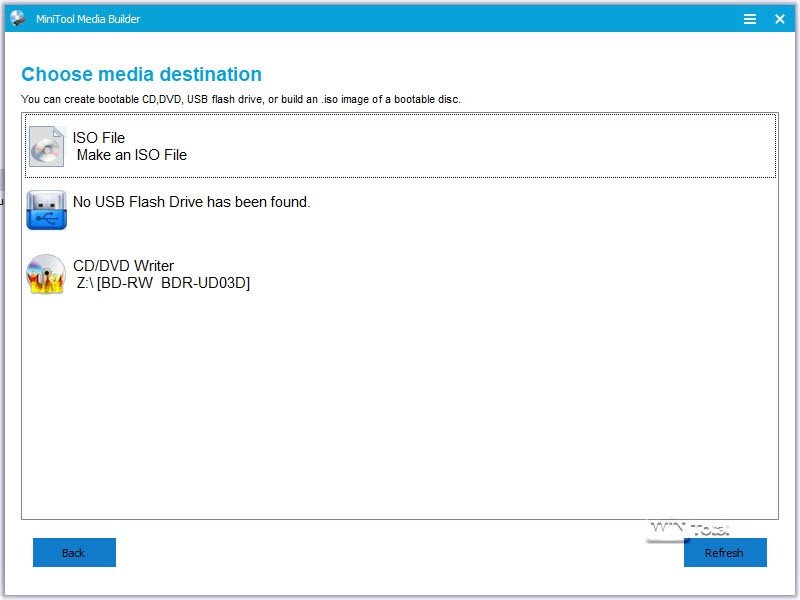Click the bootable CD, DVD, USB description text

click(x=241, y=99)
